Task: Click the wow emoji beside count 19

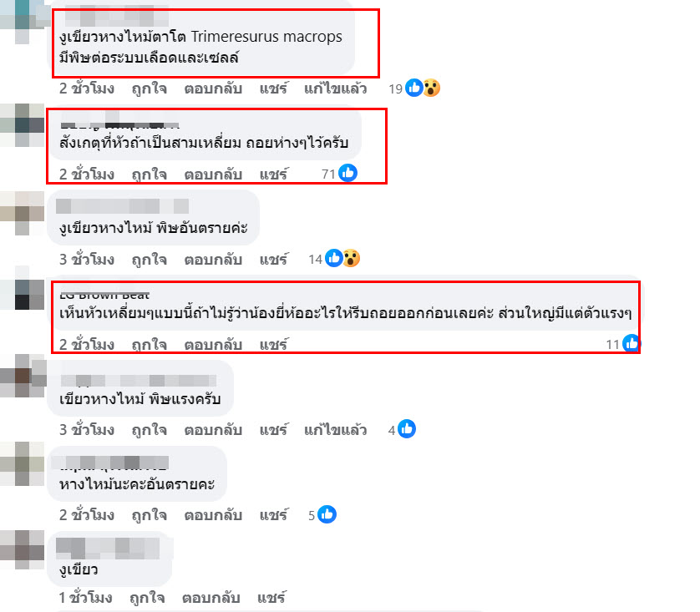Action: pos(432,88)
